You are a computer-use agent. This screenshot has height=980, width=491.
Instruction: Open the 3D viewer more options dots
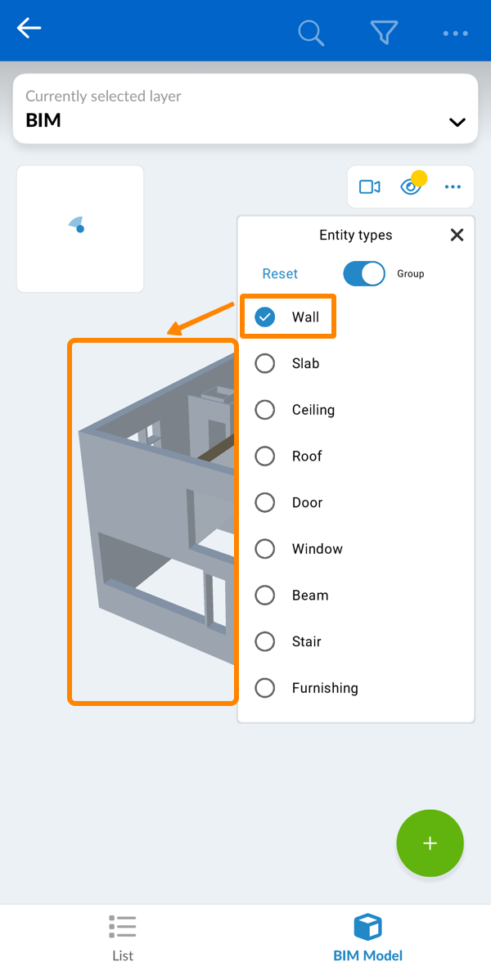(x=453, y=187)
